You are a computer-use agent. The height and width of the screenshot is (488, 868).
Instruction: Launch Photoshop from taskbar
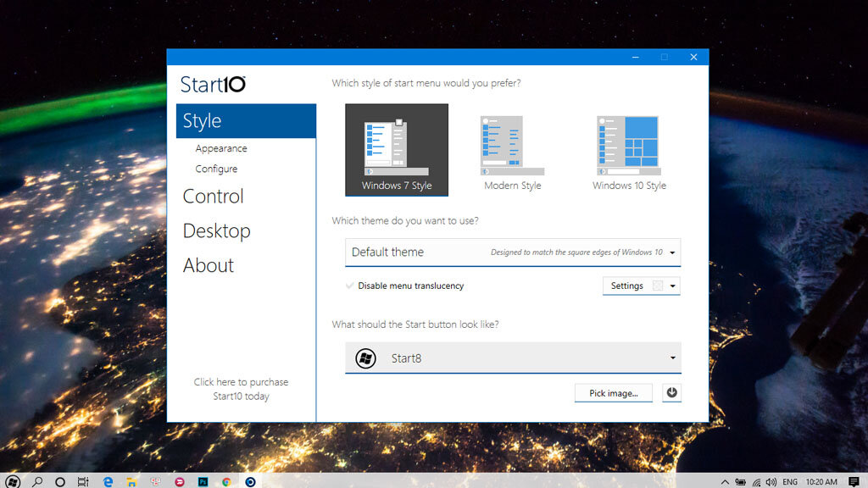point(203,482)
